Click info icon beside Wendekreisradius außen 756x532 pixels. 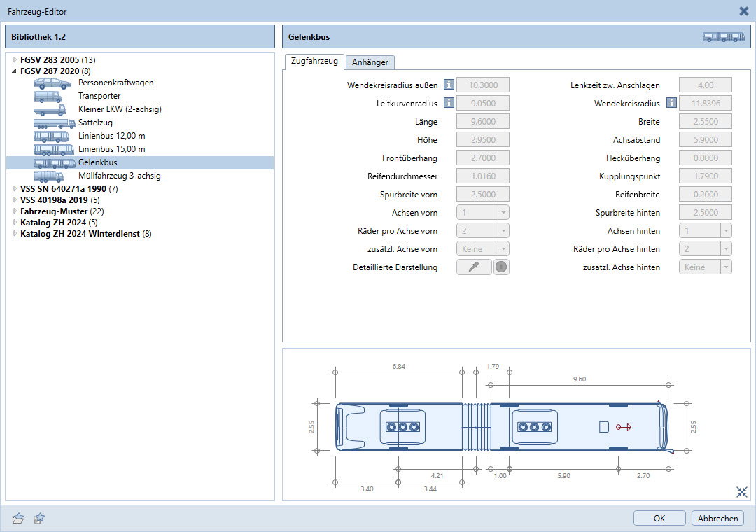coord(449,85)
